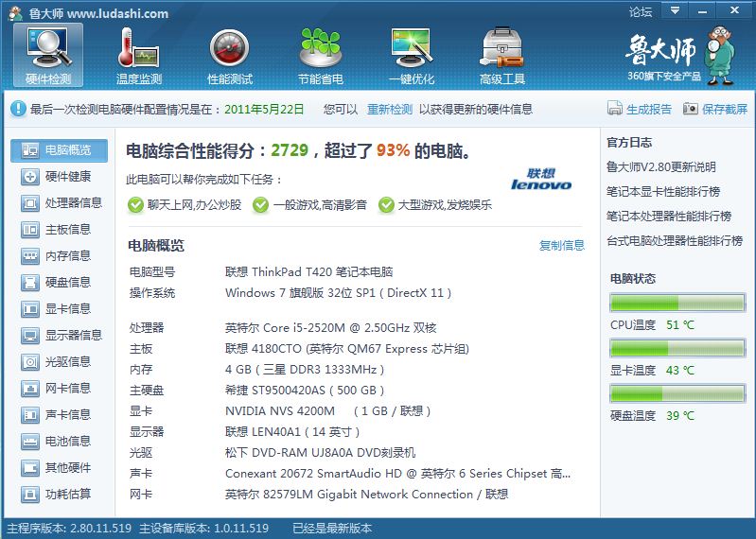Click the 联想 LEN40A1 display value
Image resolution: width=756 pixels, height=539 pixels.
pyautogui.click(x=292, y=431)
